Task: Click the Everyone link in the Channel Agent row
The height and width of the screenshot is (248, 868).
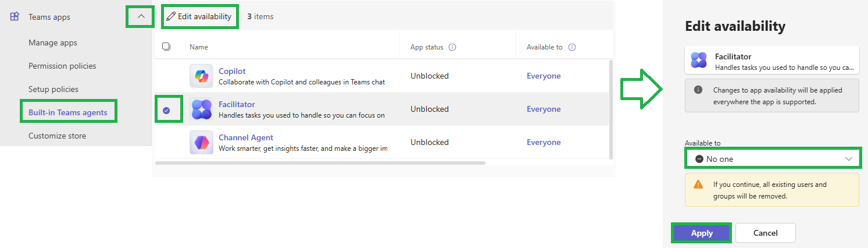Action: click(x=544, y=142)
